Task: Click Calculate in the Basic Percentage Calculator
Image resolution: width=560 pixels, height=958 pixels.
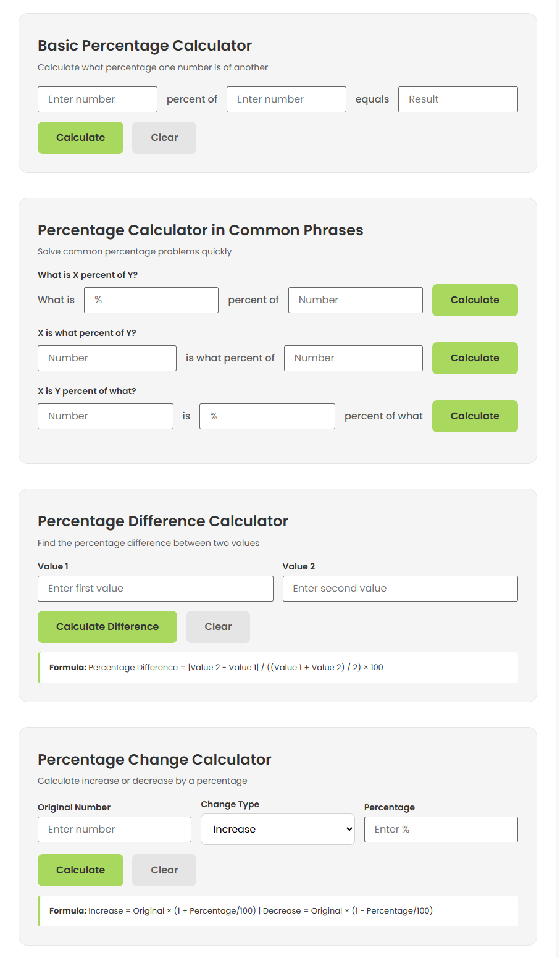Action: [80, 137]
